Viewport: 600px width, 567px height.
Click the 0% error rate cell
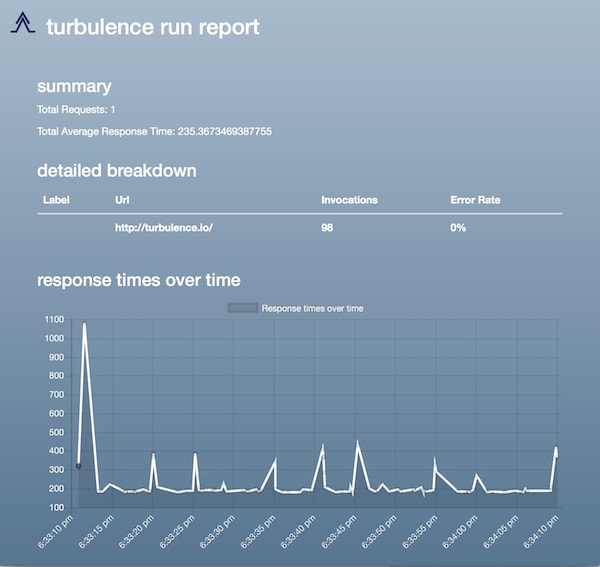pyautogui.click(x=458, y=228)
